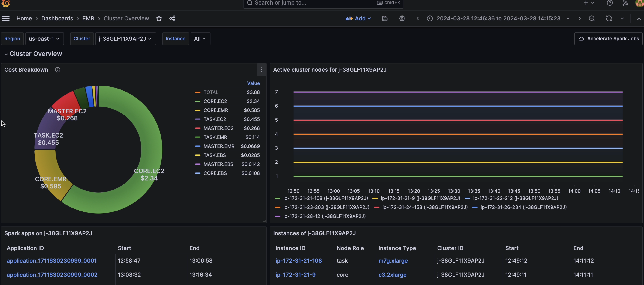644x285 pixels.
Task: Open the Cost Breakdown panel menu
Action: coord(261,70)
